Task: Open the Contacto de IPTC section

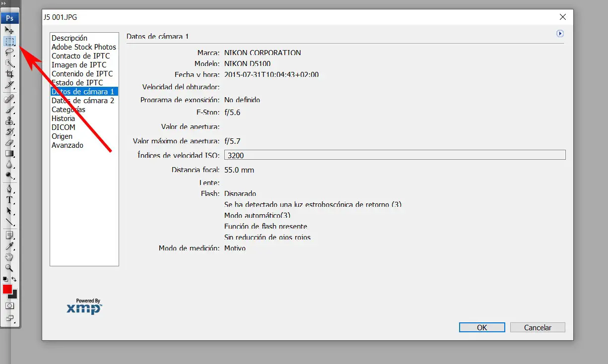Action: pos(81,56)
